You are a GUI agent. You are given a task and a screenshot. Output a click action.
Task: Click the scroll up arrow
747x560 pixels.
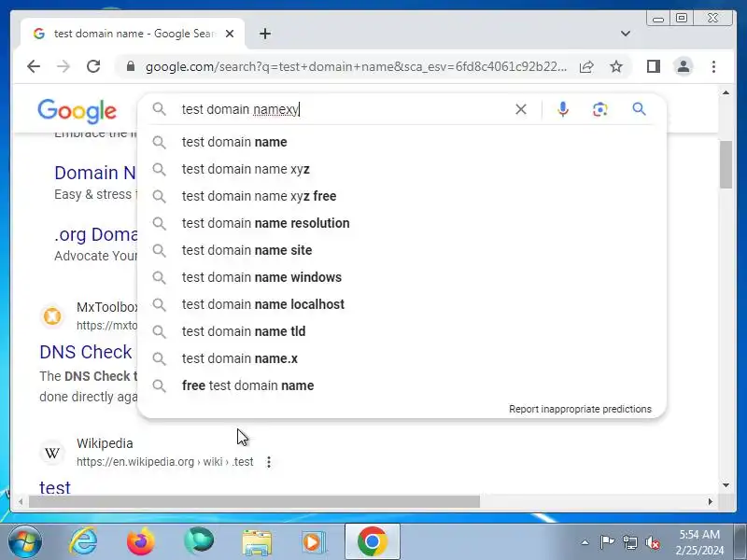pyautogui.click(x=726, y=92)
